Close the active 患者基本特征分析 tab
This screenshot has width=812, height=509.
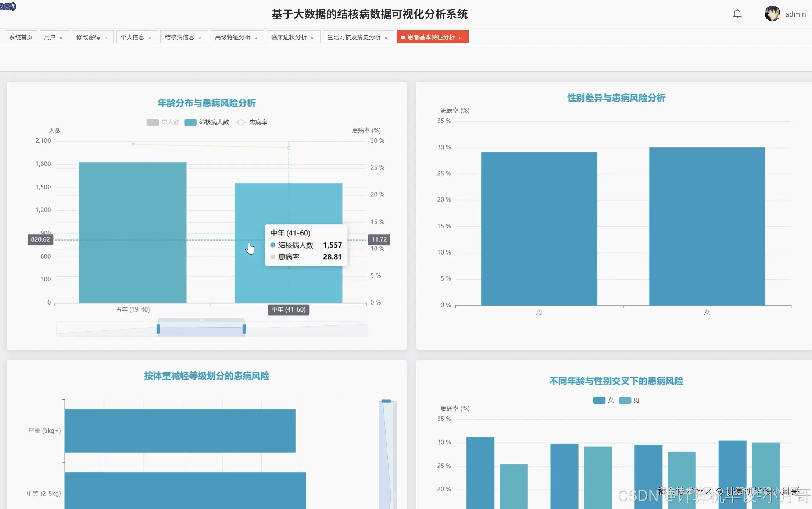click(x=460, y=38)
